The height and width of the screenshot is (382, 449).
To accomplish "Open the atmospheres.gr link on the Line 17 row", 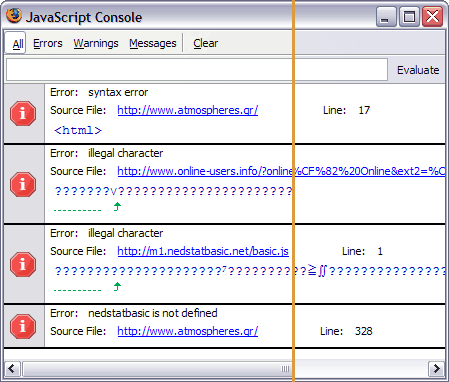I will pyautogui.click(x=188, y=110).
